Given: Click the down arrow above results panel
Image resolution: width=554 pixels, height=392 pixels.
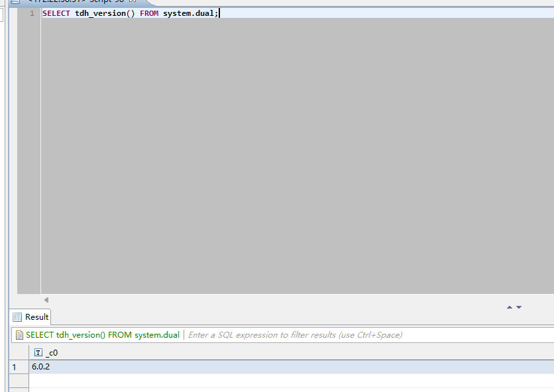Looking at the screenshot, I should click(x=519, y=307).
